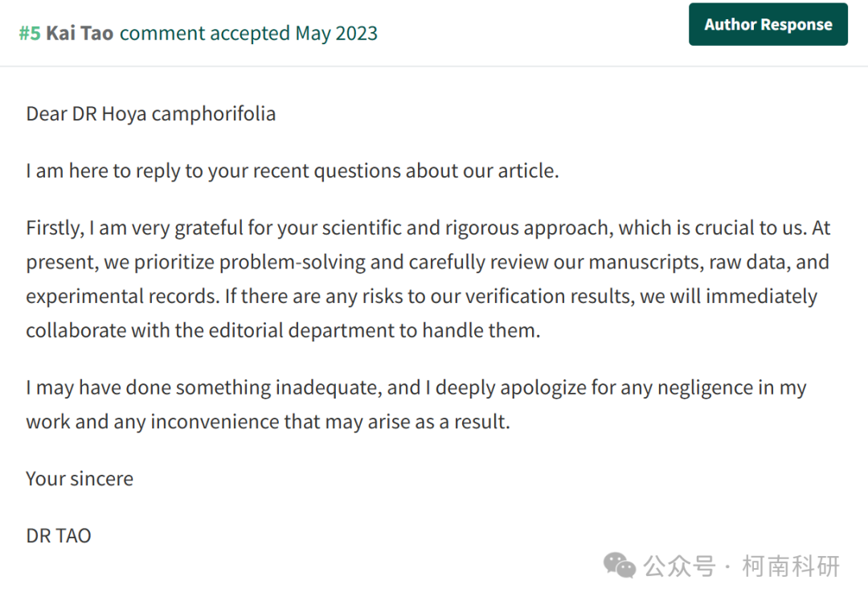Click the 'DR TAO' signature
The height and width of the screenshot is (601, 868).
point(58,536)
